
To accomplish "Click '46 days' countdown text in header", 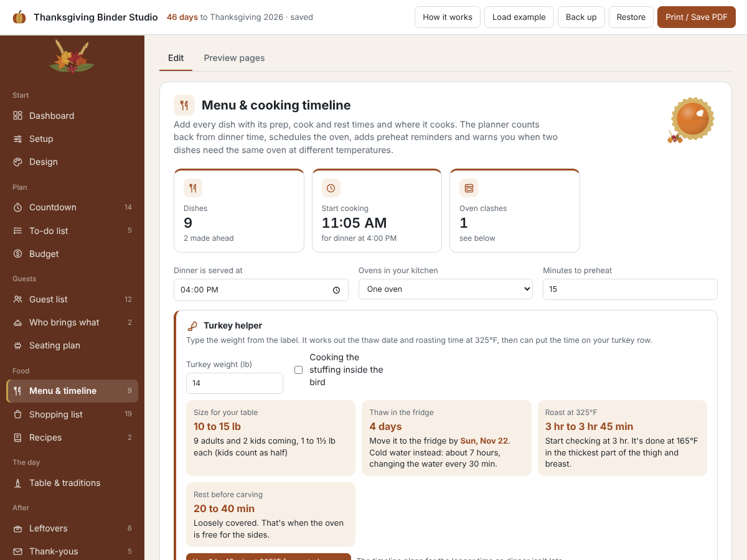I will pyautogui.click(x=182, y=17).
